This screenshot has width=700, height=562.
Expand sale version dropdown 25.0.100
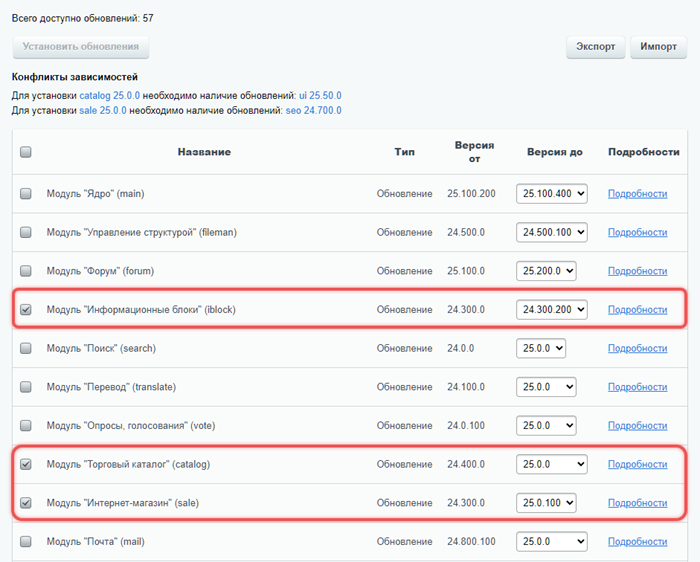tap(546, 503)
